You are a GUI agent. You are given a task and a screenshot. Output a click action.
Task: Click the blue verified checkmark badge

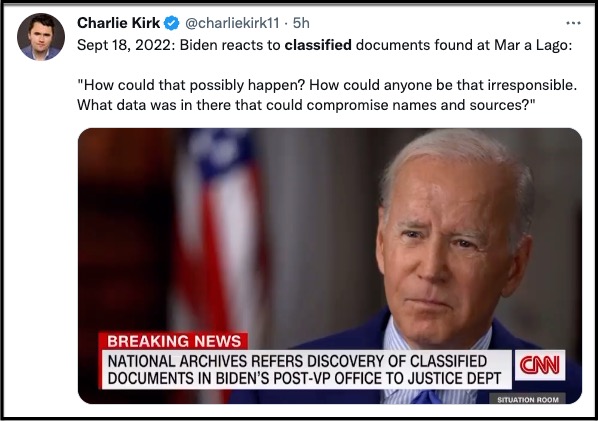coord(171,23)
